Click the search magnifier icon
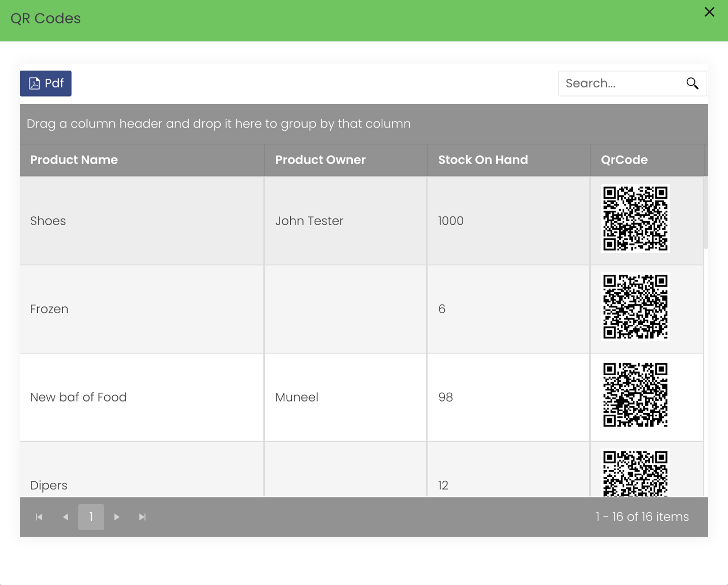 [692, 83]
